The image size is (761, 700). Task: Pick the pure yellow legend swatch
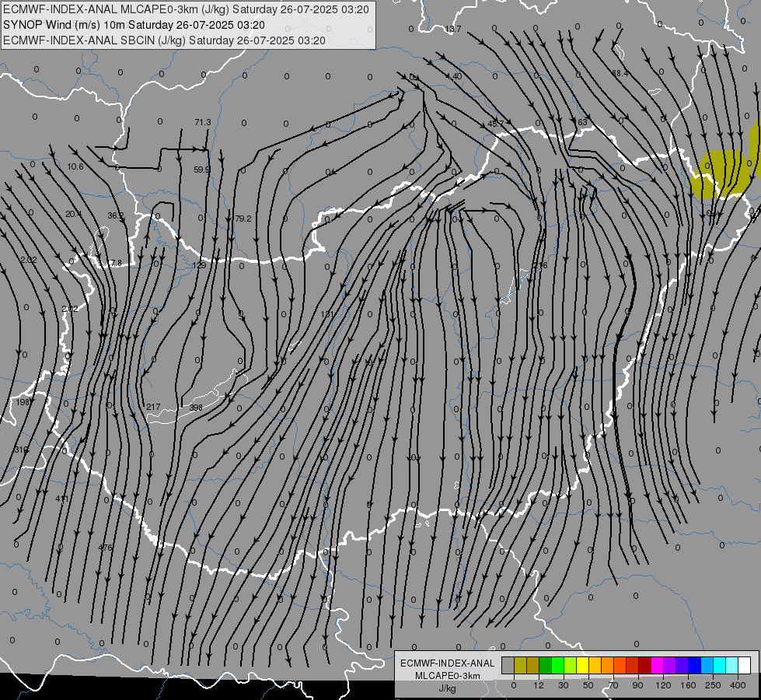point(583,665)
